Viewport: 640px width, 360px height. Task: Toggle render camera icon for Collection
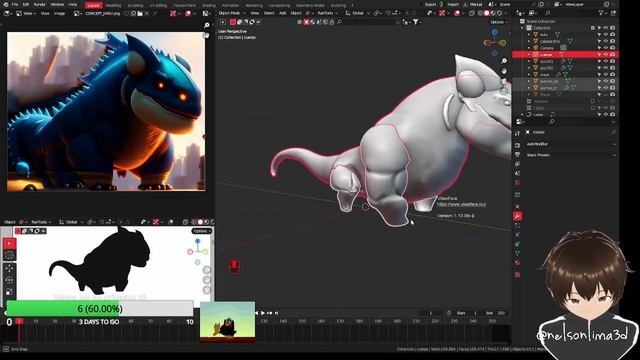click(x=613, y=28)
